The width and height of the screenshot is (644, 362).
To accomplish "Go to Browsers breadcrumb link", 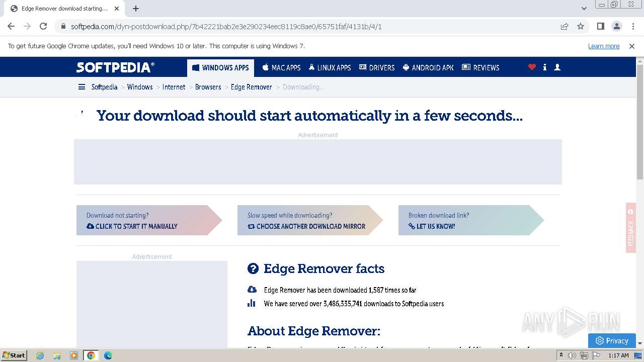I will (208, 87).
